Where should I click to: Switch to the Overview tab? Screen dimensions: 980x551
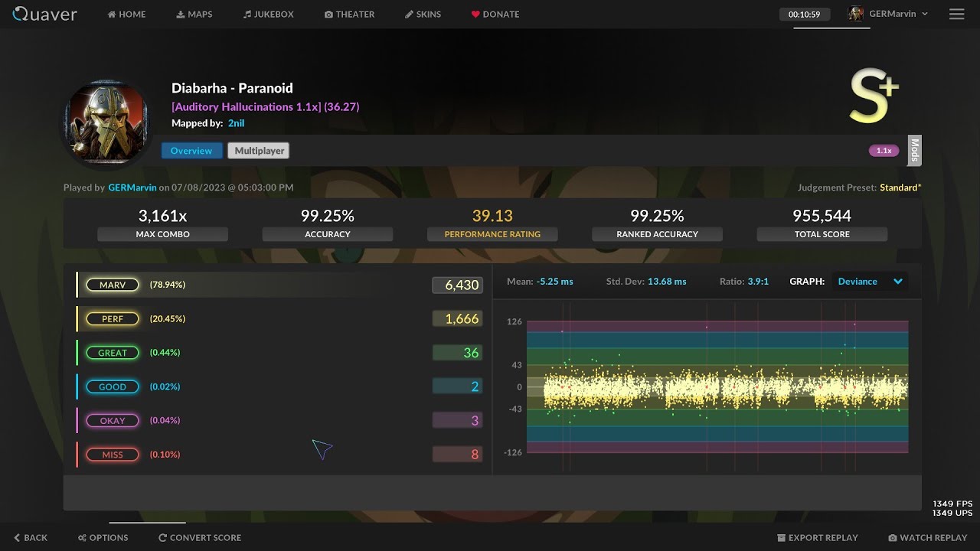click(191, 151)
